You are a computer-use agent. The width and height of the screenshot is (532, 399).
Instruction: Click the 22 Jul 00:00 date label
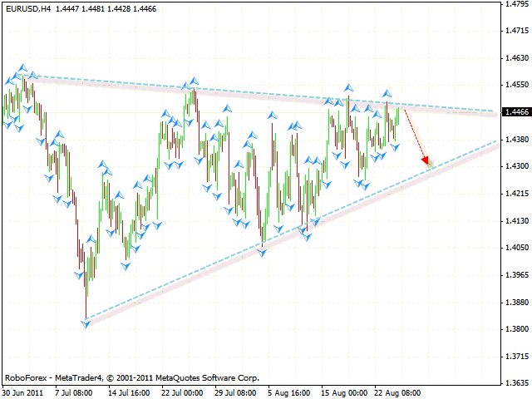(182, 393)
